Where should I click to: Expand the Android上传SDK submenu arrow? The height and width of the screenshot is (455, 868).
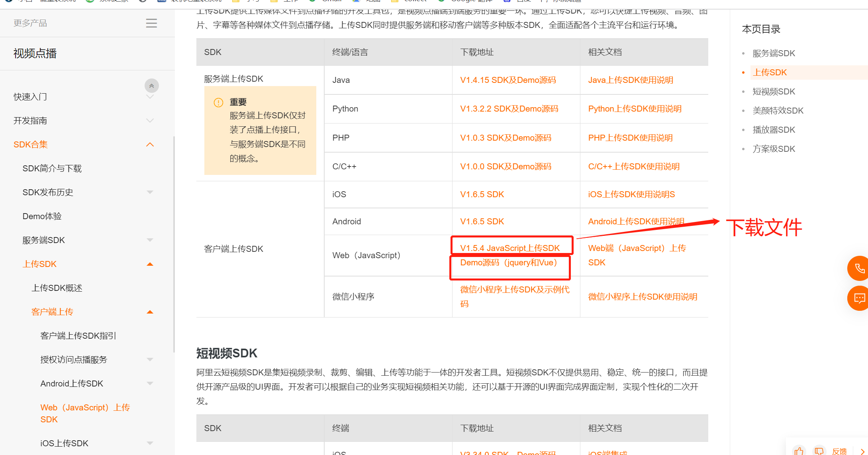tap(150, 384)
